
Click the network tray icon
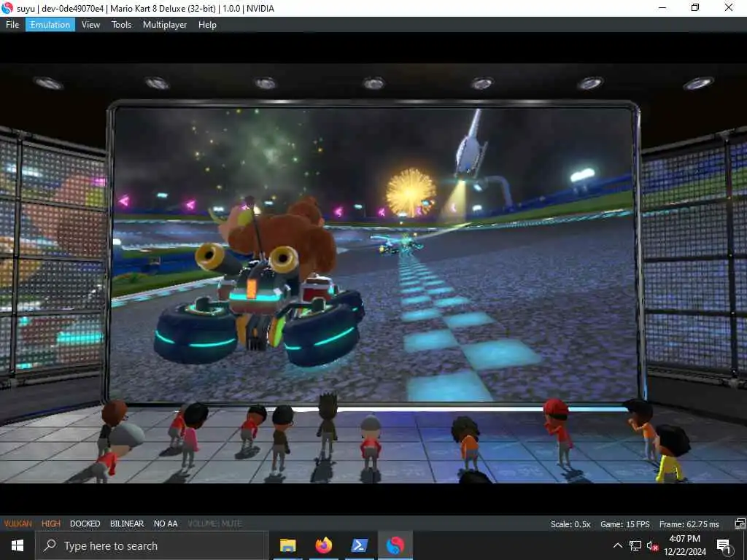(x=635, y=545)
